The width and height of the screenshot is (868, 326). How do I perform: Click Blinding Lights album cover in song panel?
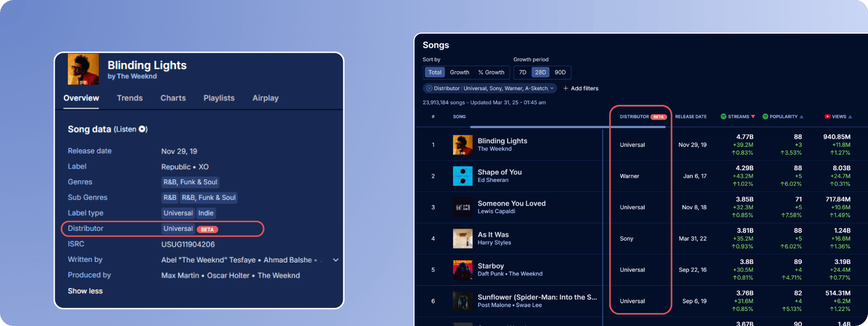(x=83, y=69)
